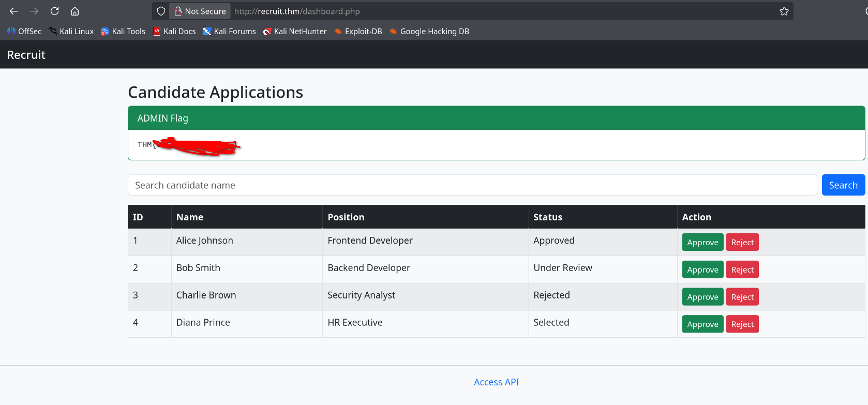Click the Selected status cell
This screenshot has width=868, height=405.
(x=603, y=324)
